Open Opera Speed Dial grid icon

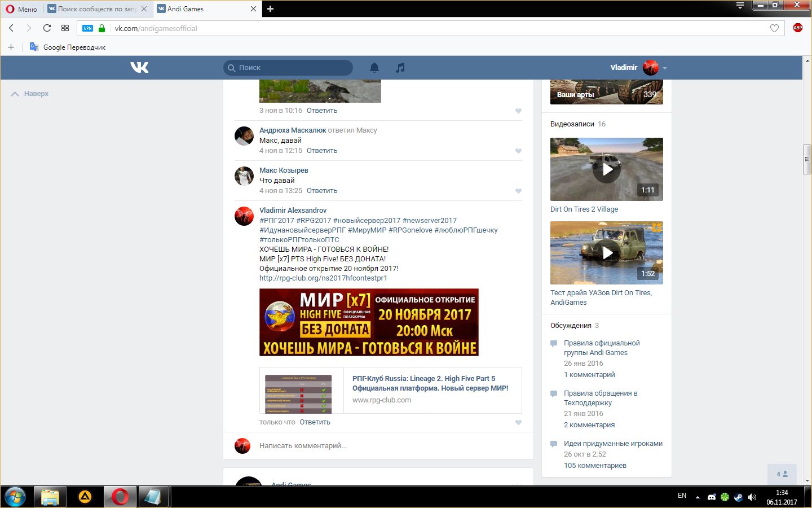65,28
